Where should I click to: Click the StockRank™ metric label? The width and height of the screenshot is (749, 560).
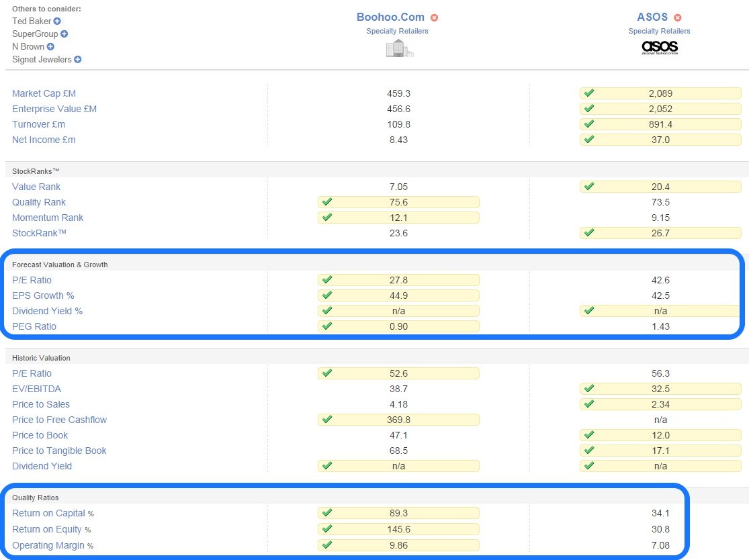pos(39,233)
